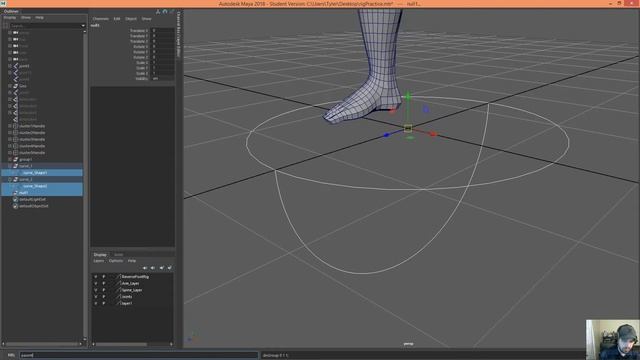Click the green Y-axis move handle
Viewport: 640px width, 360px height.
408,97
